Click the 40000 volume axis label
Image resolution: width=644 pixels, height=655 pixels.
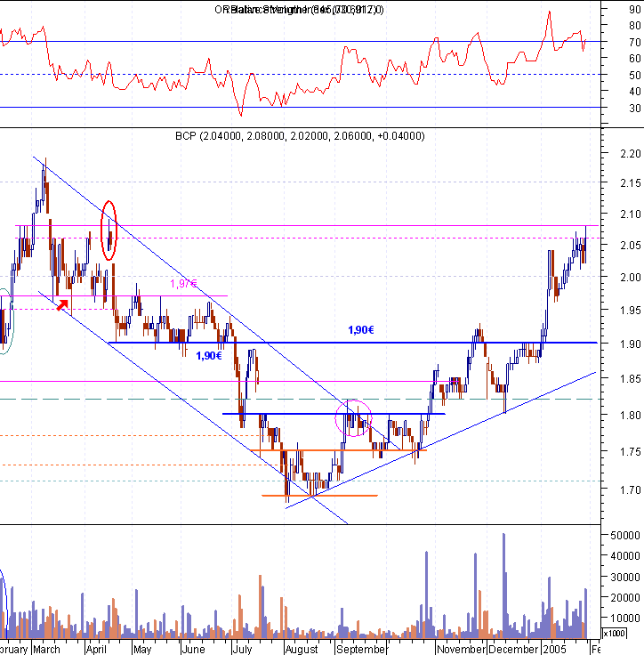[625, 556]
